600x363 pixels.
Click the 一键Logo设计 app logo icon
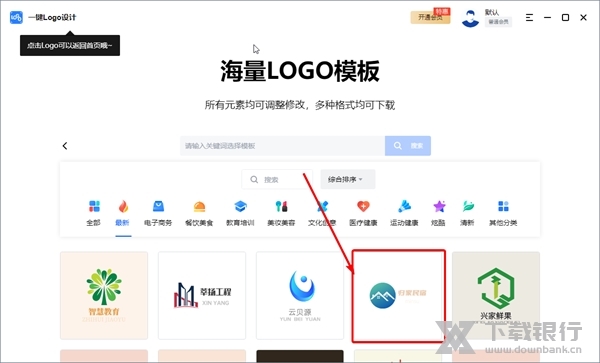pyautogui.click(x=16, y=17)
